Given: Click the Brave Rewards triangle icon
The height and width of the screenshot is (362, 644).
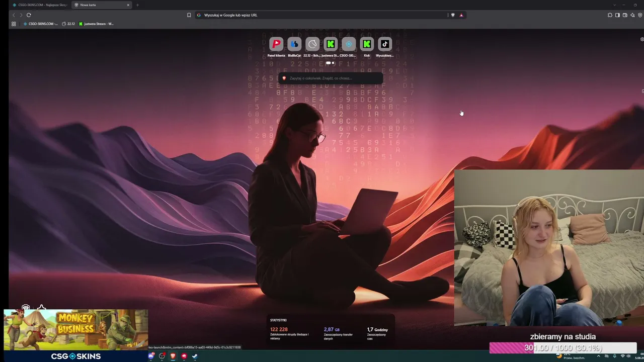Looking at the screenshot, I should tap(461, 15).
